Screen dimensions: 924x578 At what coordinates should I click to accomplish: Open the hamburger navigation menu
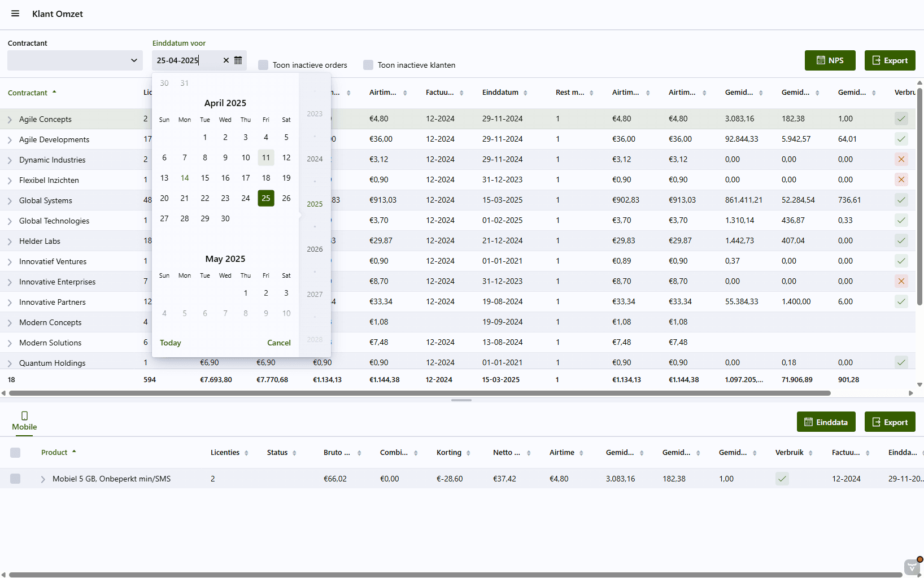15,14
